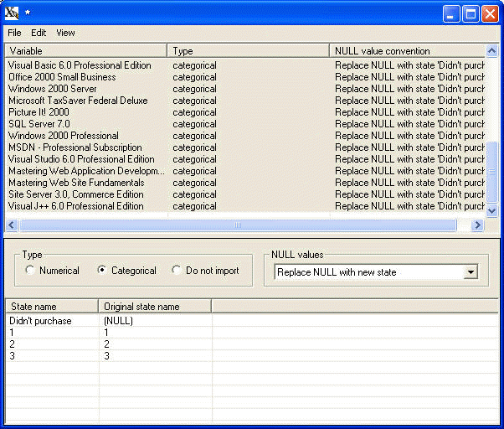This screenshot has width=504, height=429.
Task: Click the application icon in title bar
Action: pos(13,13)
